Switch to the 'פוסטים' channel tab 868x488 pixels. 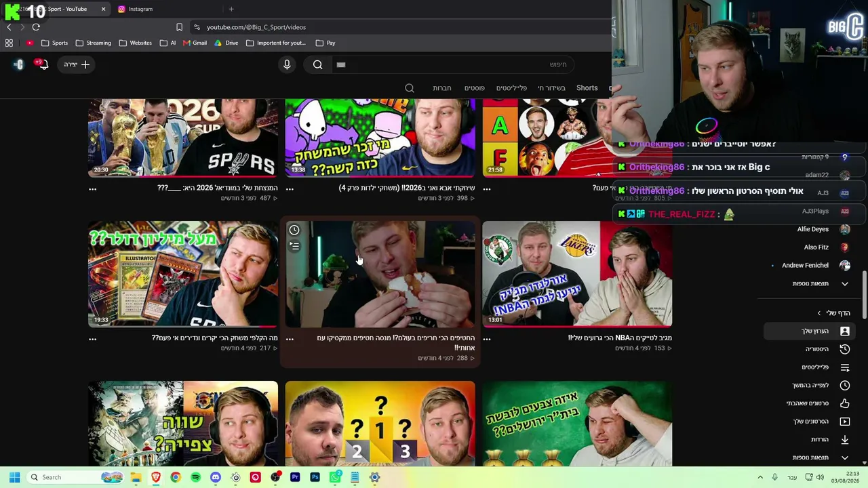[474, 88]
